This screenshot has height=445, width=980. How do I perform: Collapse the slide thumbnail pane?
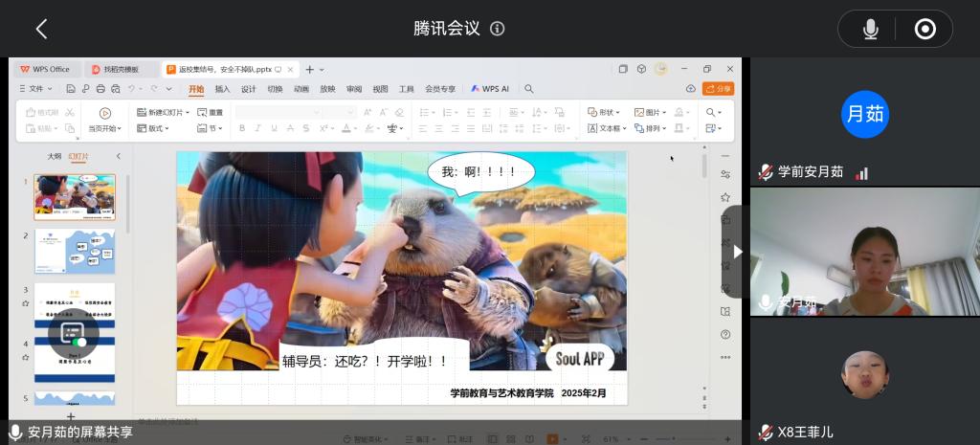coord(118,156)
